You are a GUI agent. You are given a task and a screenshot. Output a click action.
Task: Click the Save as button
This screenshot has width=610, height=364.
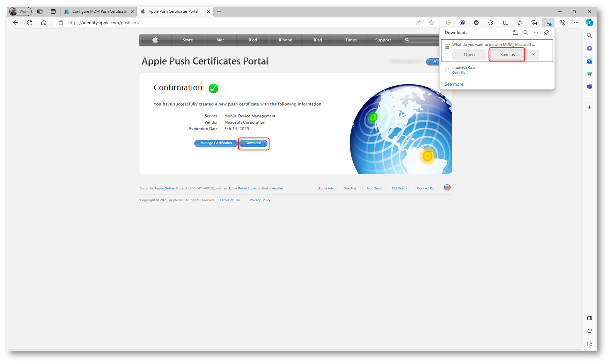[x=507, y=54]
